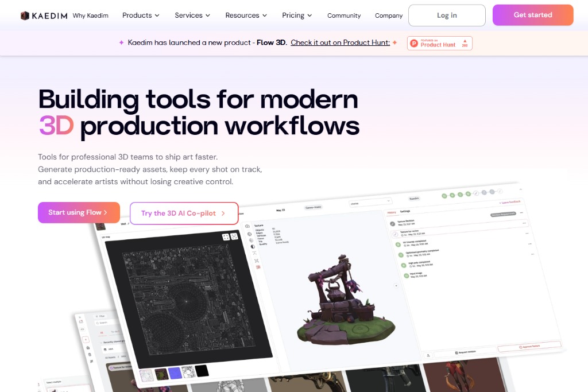Viewport: 588px width, 392px height.
Task: Expand the Pricing dropdown menu
Action: pos(297,15)
